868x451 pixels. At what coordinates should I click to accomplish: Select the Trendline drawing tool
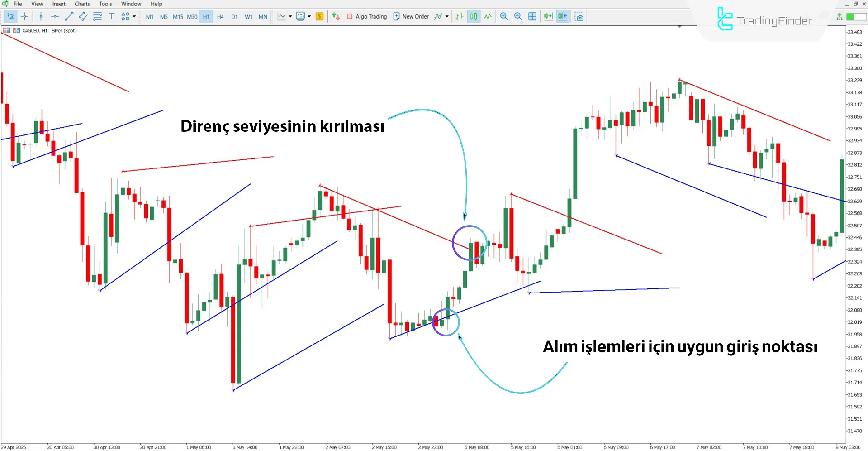(69, 17)
